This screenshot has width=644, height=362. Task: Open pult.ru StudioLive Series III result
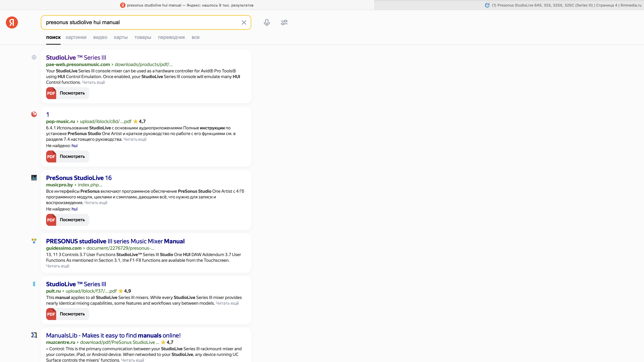(76, 284)
